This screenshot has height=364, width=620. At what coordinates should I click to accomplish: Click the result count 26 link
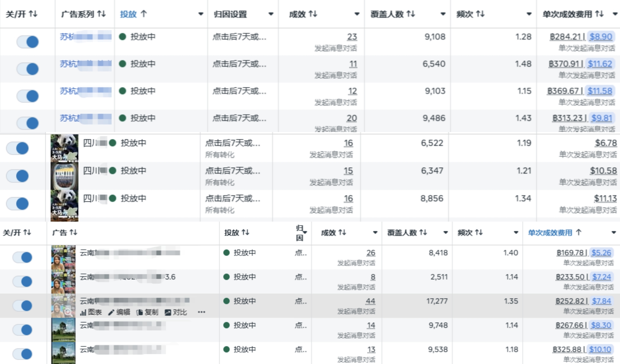tap(371, 253)
